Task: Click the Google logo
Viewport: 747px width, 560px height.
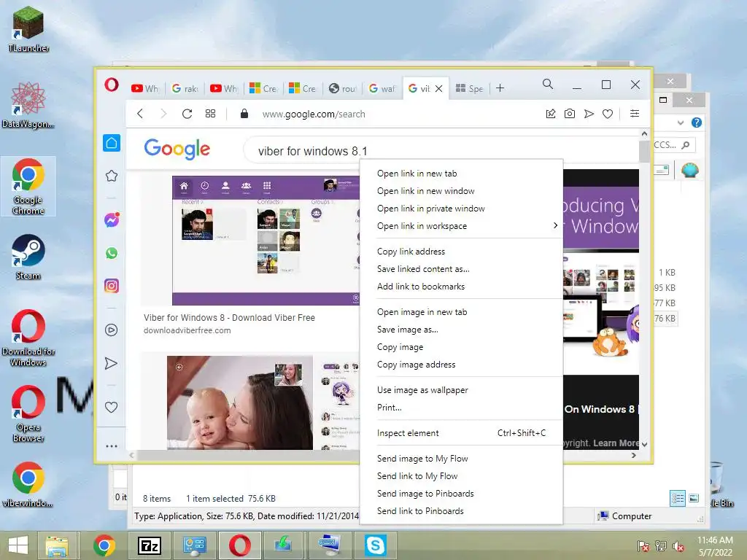Action: coord(177,149)
